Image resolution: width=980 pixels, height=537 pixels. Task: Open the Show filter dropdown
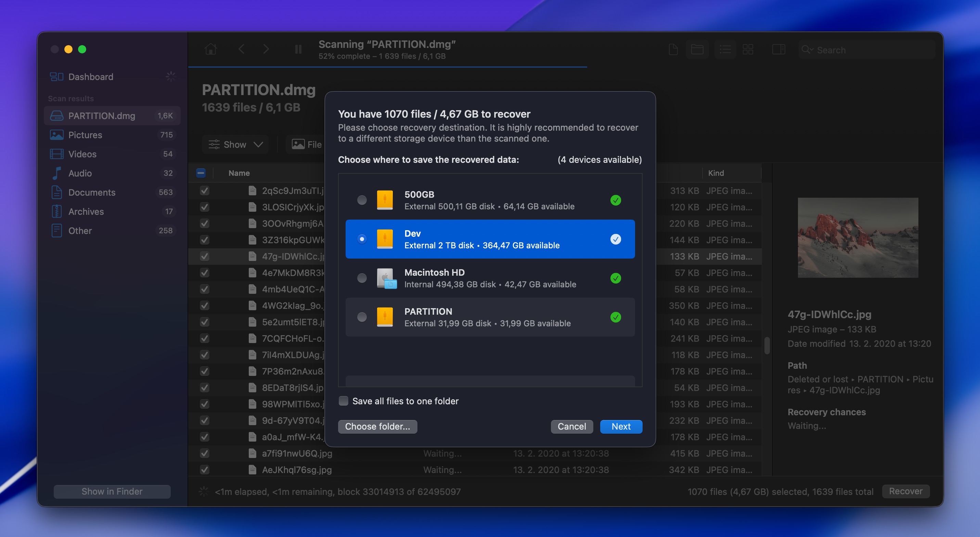[x=235, y=144]
